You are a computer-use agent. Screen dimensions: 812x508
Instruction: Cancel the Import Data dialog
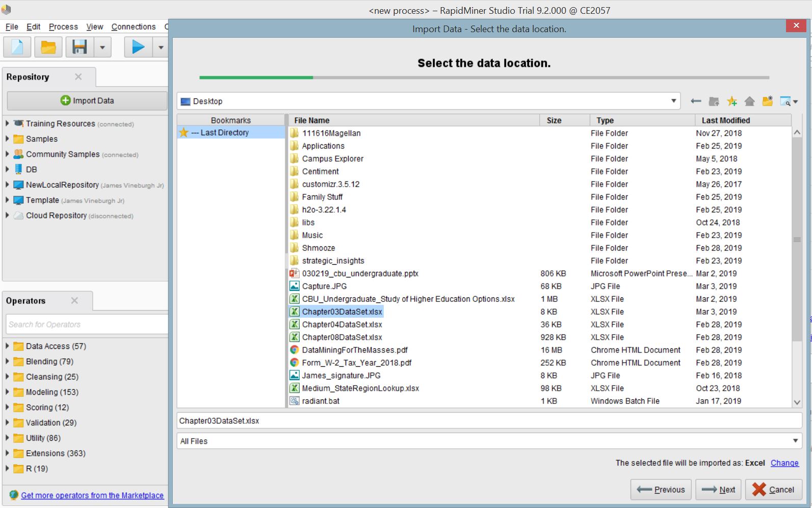(x=774, y=490)
